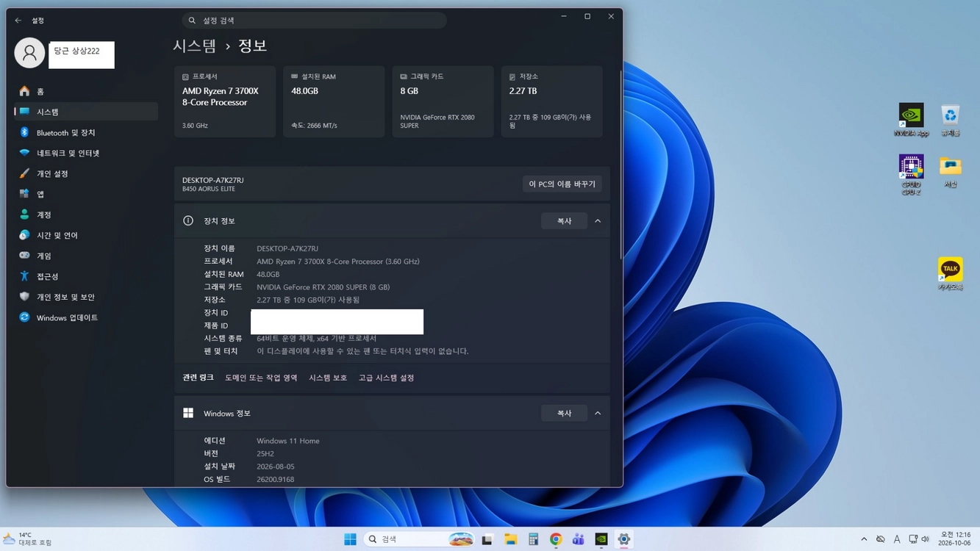Image resolution: width=980 pixels, height=551 pixels.
Task: Open the 설치된 RAM 48.0GB card
Action: pos(334,101)
